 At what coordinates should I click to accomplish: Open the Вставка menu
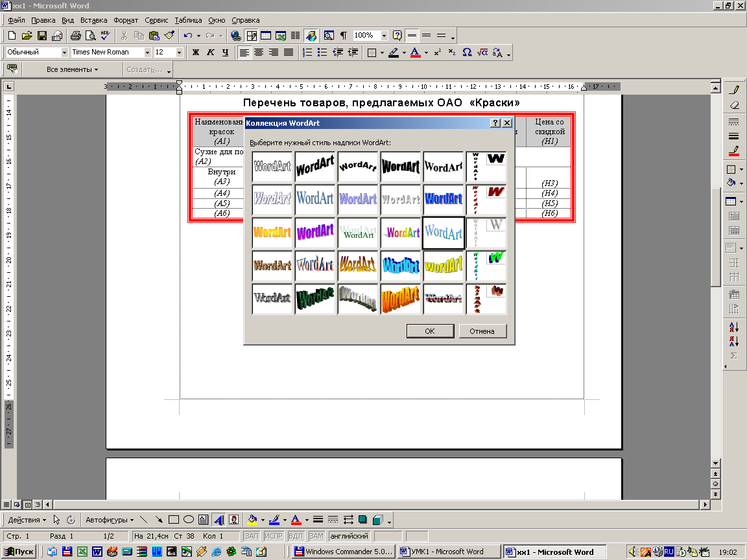tap(93, 20)
